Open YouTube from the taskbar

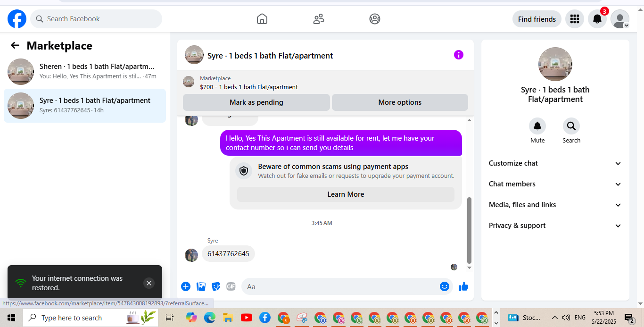point(247,318)
